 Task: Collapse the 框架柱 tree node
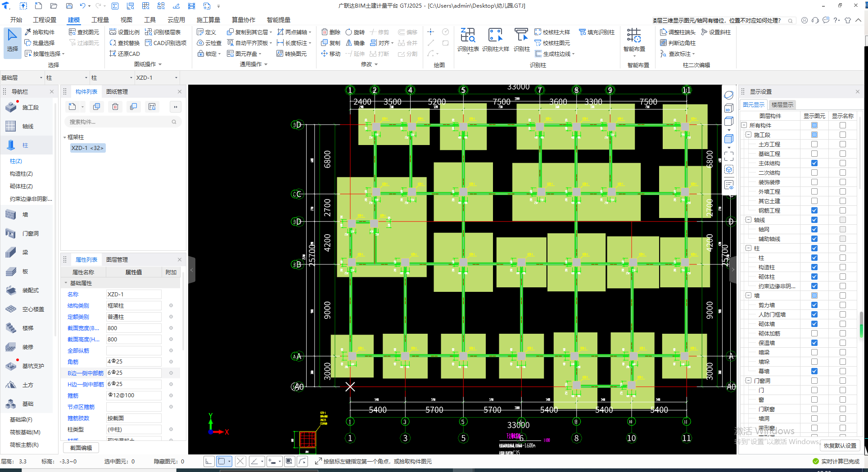pos(65,137)
